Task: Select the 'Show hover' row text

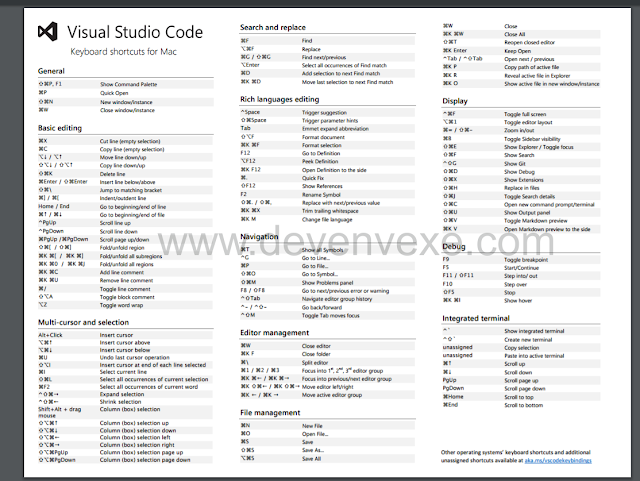Action: 518,301
